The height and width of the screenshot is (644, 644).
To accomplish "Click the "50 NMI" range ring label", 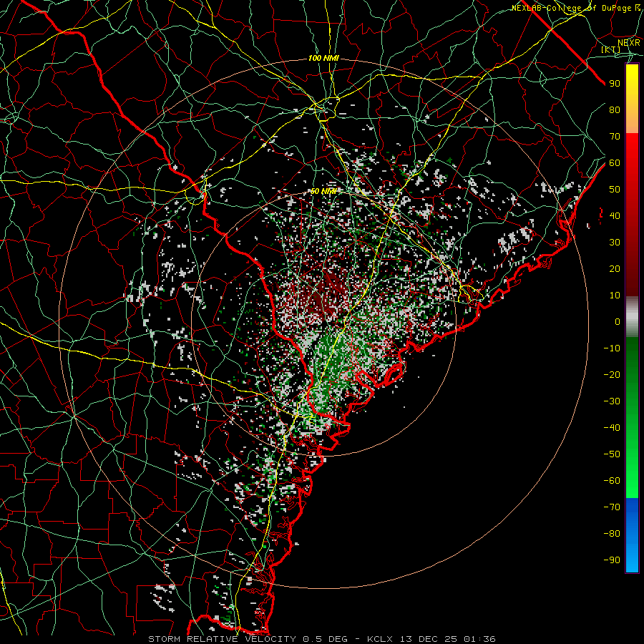I will (x=323, y=191).
